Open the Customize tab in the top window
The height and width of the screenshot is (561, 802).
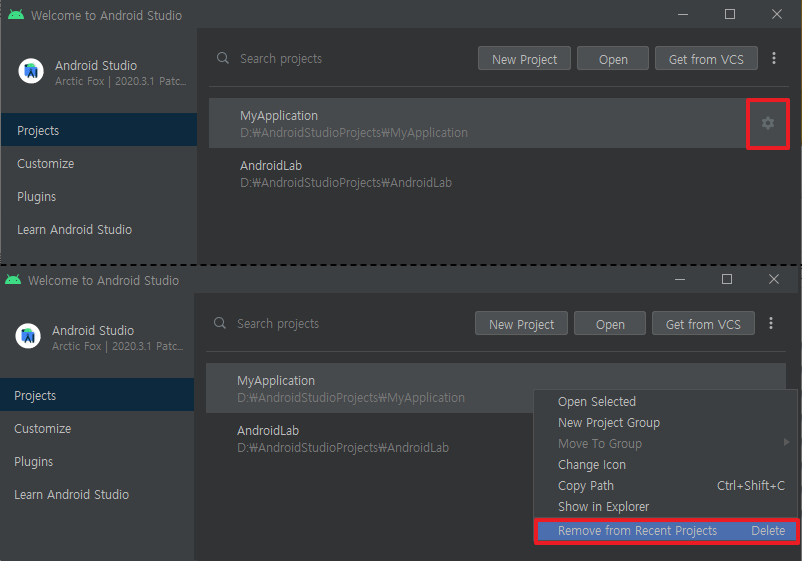pos(99,164)
